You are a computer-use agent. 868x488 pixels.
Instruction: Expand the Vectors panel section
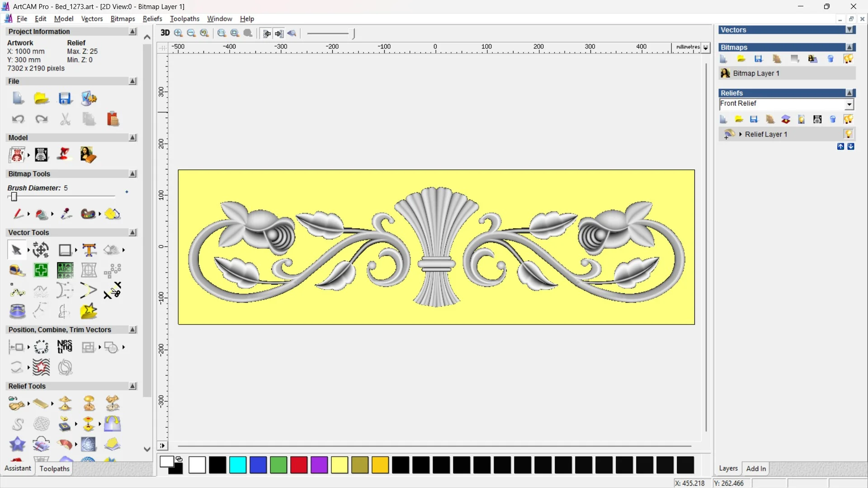click(x=849, y=30)
